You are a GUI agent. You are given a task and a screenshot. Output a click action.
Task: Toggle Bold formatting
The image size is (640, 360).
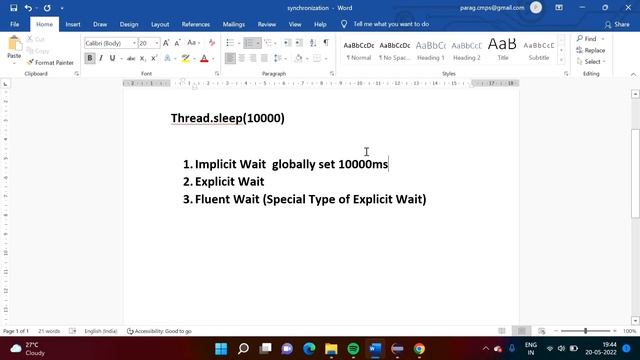[x=90, y=58]
